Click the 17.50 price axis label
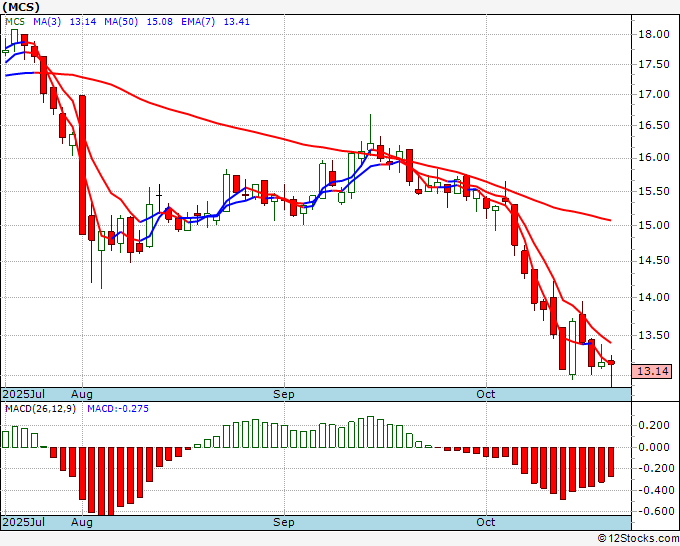 [654, 65]
